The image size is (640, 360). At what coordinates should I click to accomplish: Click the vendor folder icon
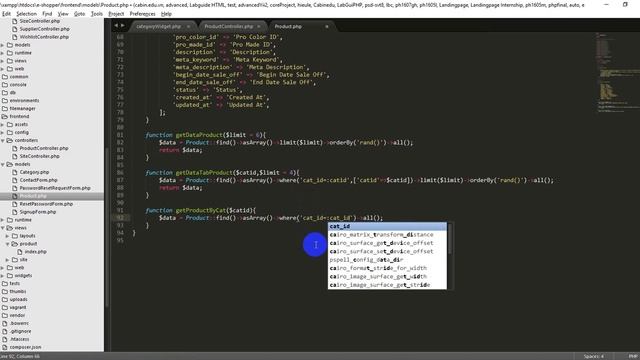coord(5,315)
